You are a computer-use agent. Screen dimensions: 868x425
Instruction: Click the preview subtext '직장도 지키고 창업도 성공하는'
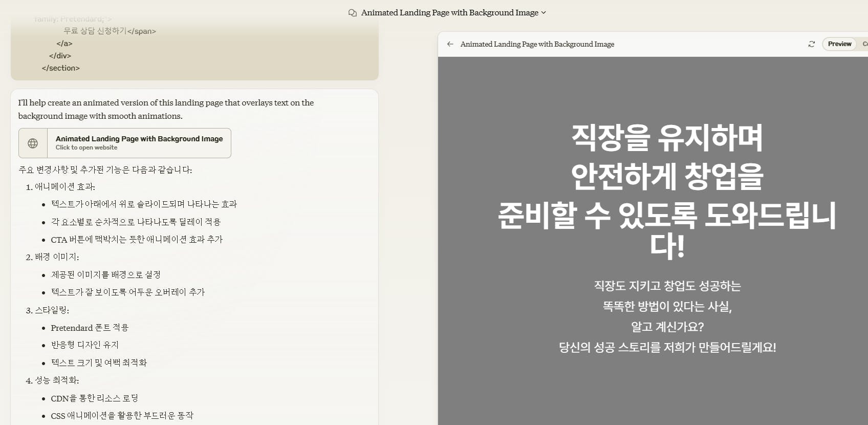(x=667, y=286)
